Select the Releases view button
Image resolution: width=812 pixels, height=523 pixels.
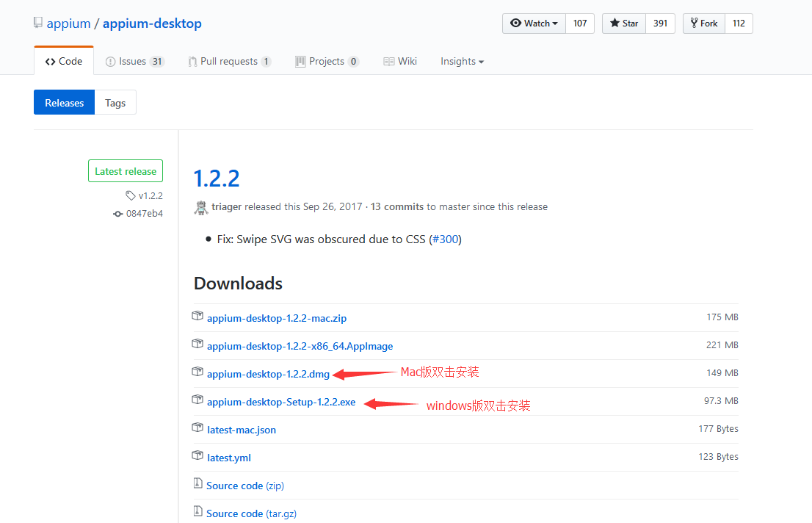tap(64, 103)
